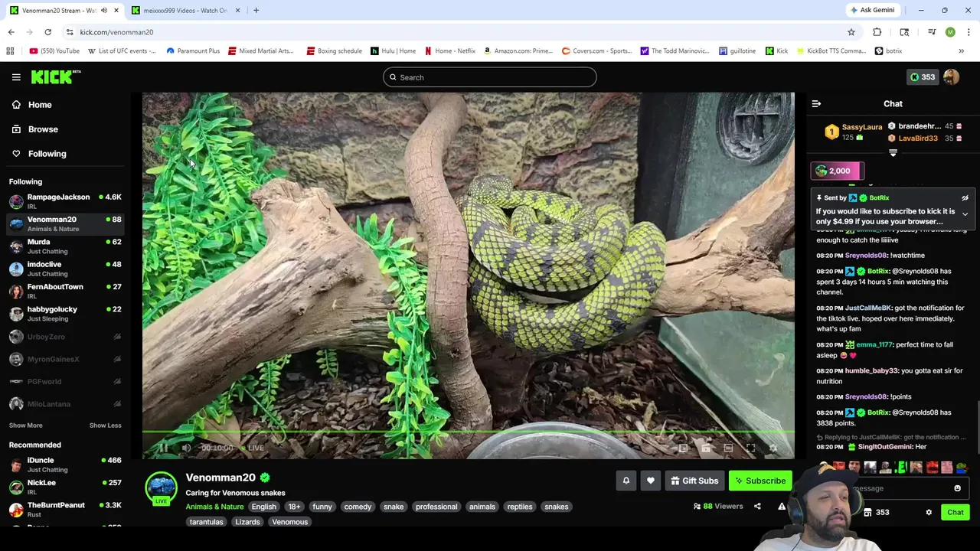Enter fullscreen on the video player
Image resolution: width=980 pixels, height=551 pixels.
click(x=751, y=448)
